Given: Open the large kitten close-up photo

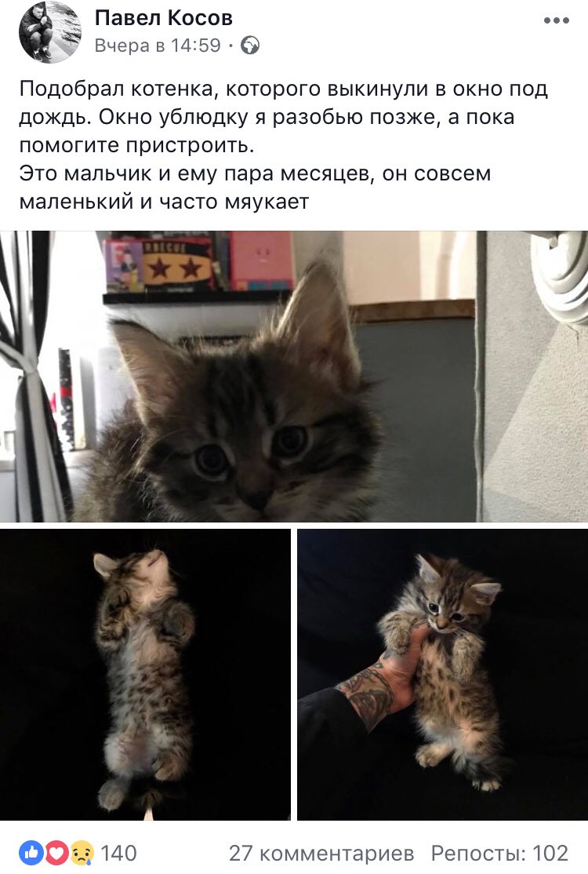Looking at the screenshot, I should [294, 377].
